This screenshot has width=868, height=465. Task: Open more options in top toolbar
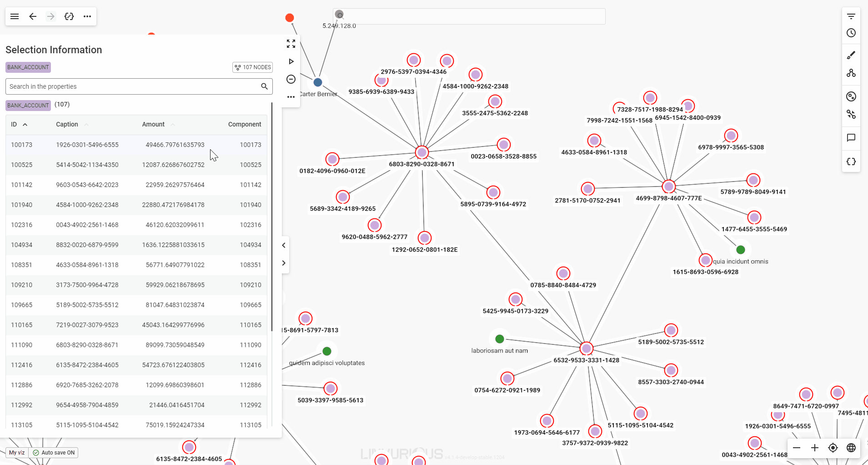pyautogui.click(x=87, y=16)
